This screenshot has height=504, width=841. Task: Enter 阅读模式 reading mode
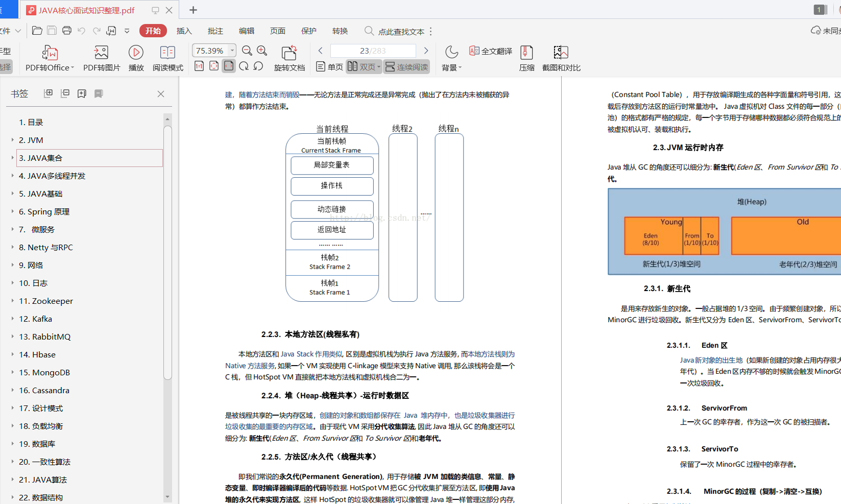pyautogui.click(x=167, y=58)
